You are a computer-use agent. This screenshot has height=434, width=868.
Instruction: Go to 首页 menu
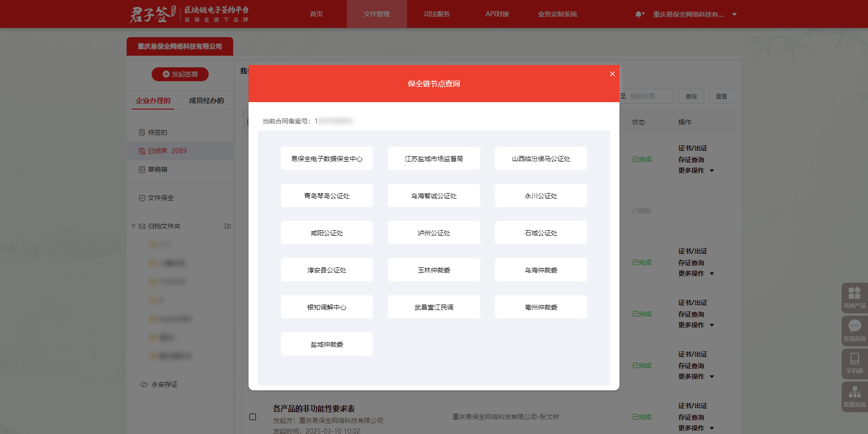click(317, 14)
